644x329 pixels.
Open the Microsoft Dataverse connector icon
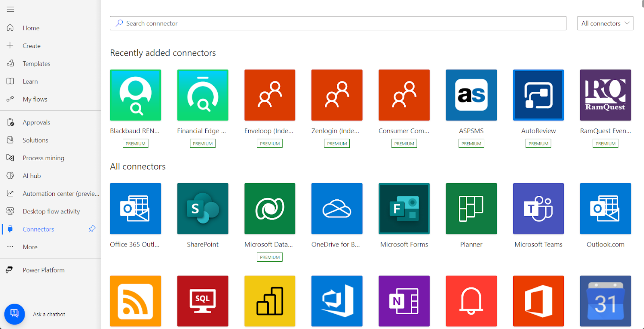(270, 209)
